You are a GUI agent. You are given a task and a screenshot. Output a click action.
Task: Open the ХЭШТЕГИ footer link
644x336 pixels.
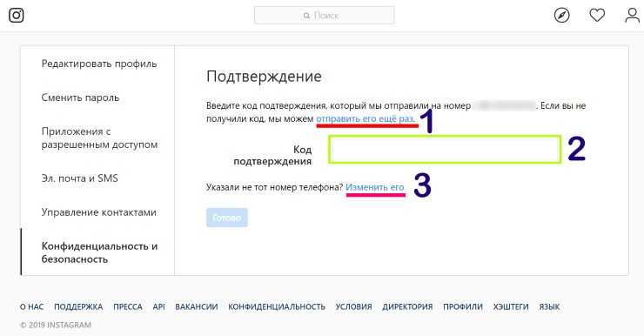511,306
